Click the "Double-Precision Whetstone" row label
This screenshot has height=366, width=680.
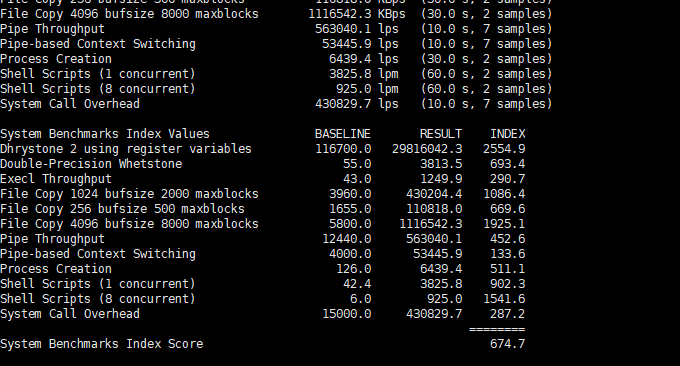pyautogui.click(x=91, y=164)
